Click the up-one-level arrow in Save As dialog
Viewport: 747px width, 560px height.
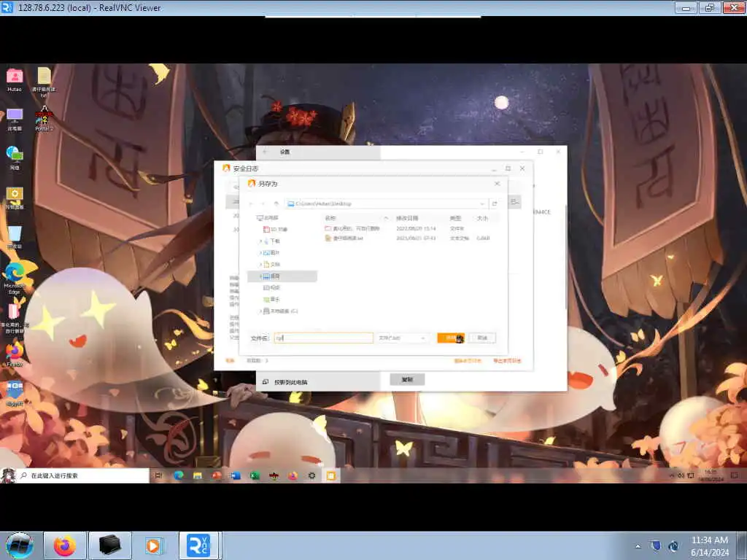point(276,203)
